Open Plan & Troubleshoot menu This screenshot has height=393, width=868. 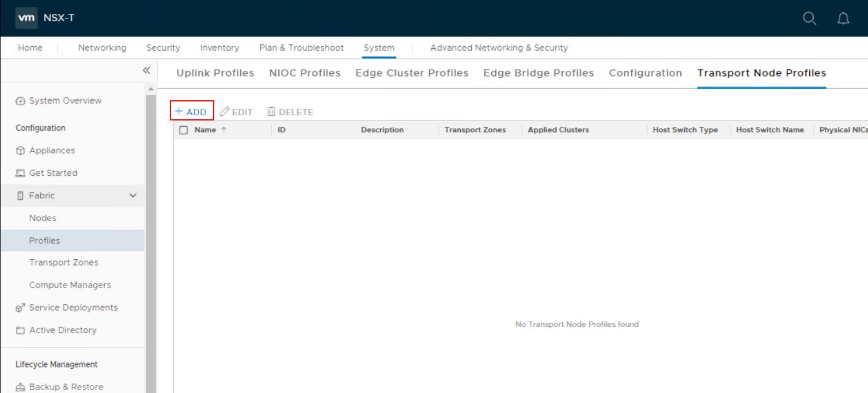tap(301, 48)
